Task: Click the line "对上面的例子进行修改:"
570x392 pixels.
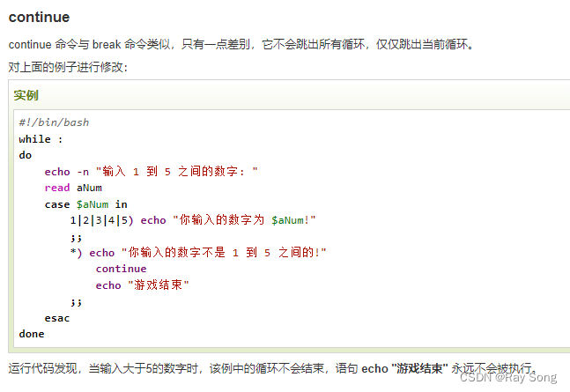Action: click(68, 67)
